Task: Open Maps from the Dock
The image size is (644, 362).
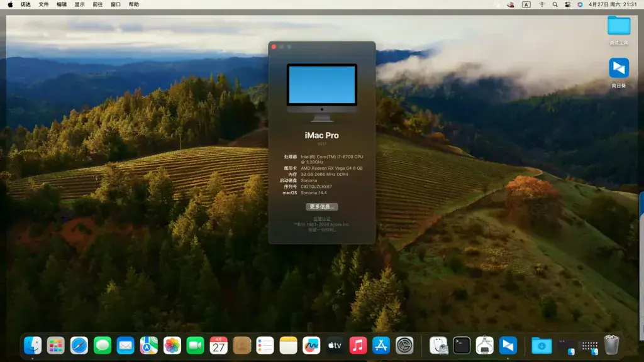Action: 148,346
